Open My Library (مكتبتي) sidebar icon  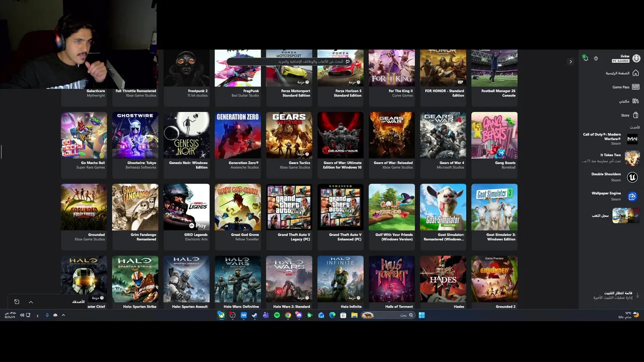(635, 101)
